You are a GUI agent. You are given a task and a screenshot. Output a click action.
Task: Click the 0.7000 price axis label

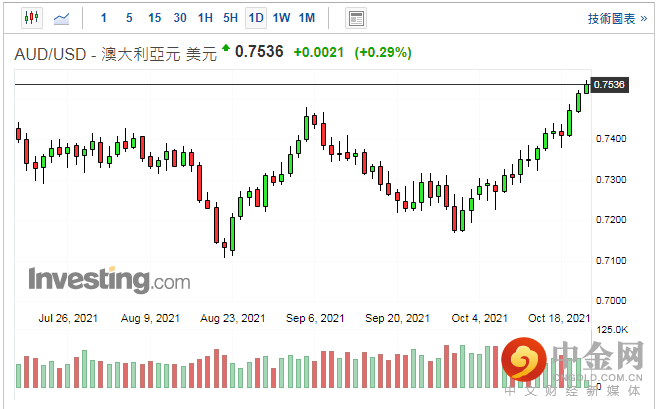click(611, 301)
